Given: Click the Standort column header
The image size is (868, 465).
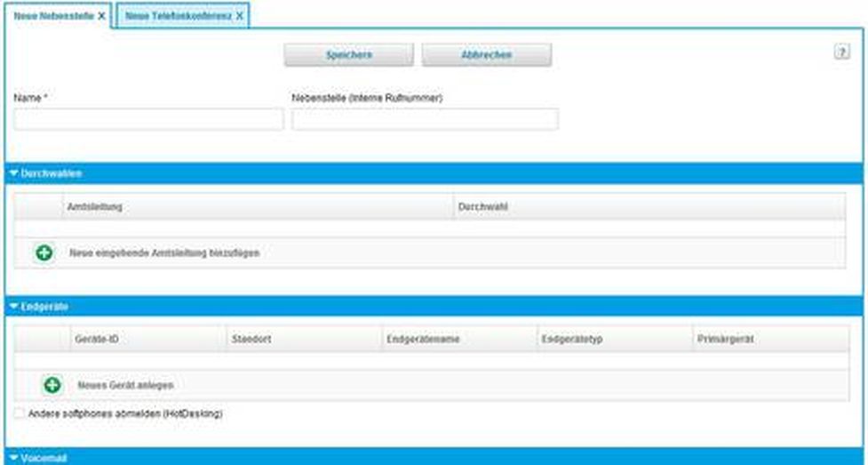Looking at the screenshot, I should click(x=305, y=339).
